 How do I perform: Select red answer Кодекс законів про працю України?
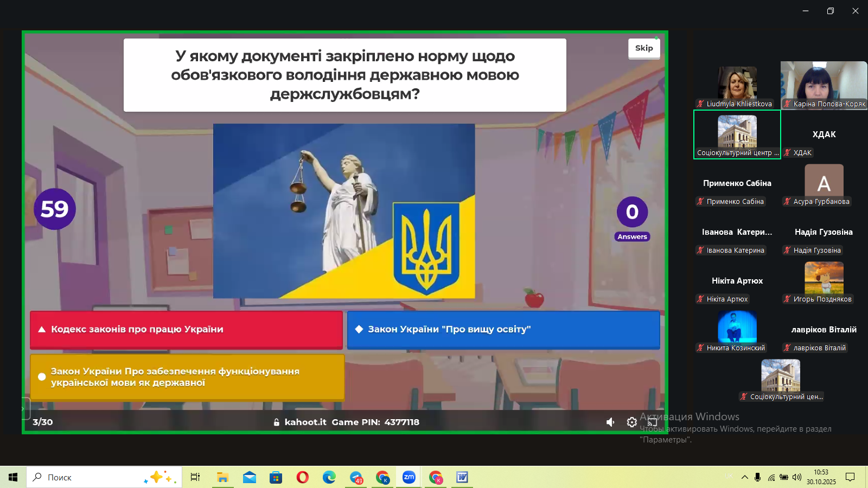[x=186, y=329]
